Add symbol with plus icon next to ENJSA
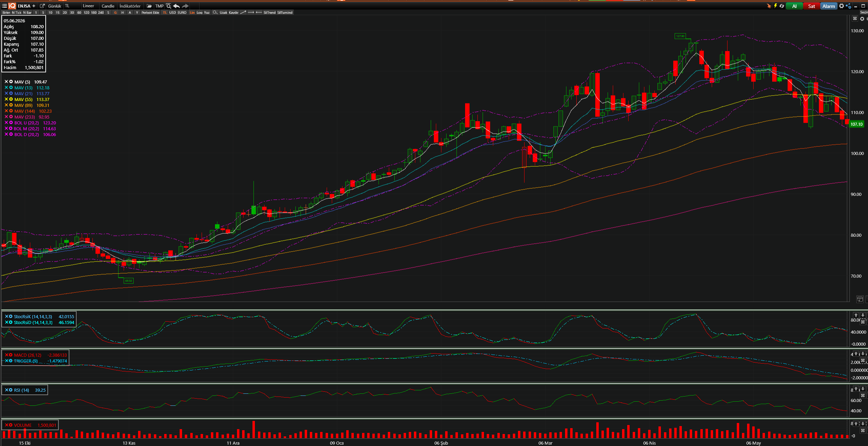This screenshot has height=446, width=868. coord(34,6)
